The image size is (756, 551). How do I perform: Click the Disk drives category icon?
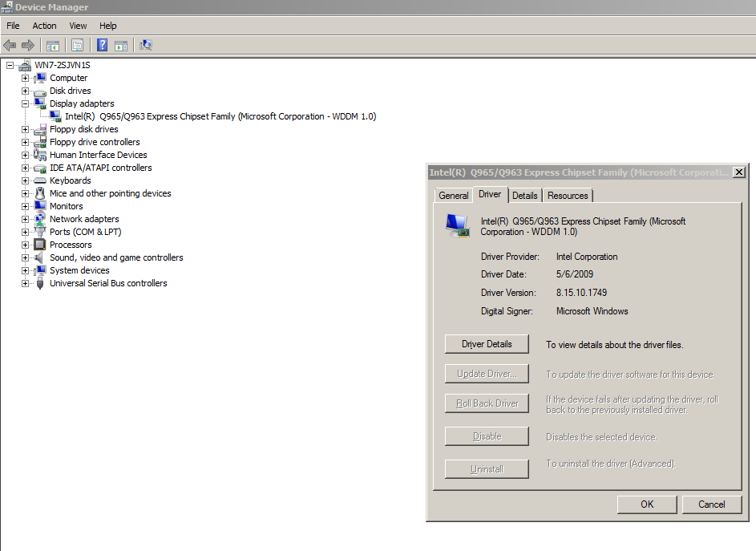pos(40,91)
